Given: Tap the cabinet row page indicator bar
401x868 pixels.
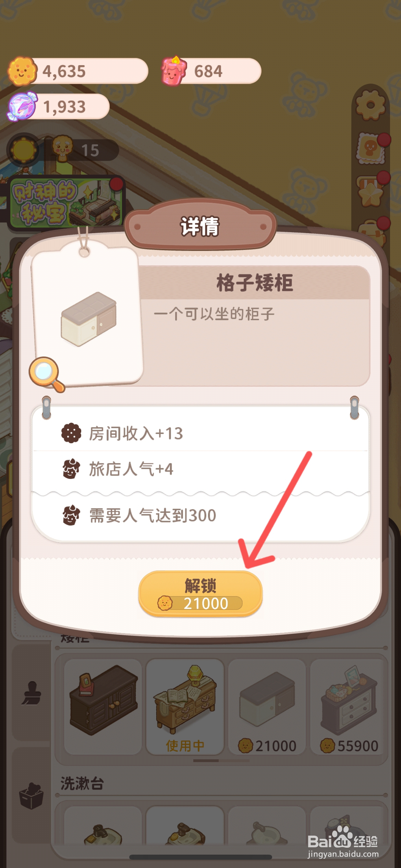Looking at the screenshot, I should click(221, 760).
